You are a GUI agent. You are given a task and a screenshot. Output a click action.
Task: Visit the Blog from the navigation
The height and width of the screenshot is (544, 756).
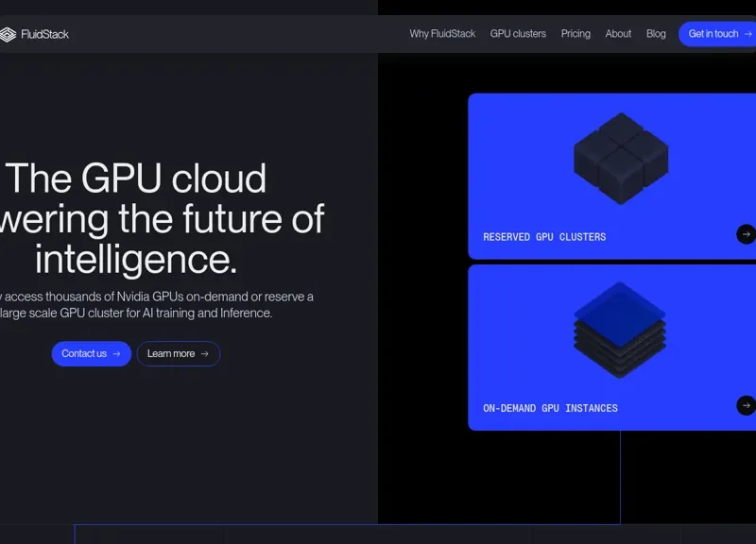coord(656,33)
